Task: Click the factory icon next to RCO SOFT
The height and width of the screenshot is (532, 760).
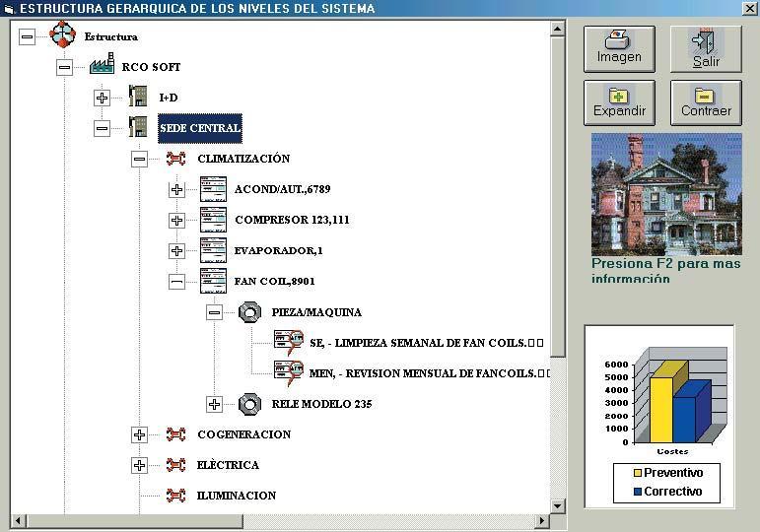Action: 102,67
